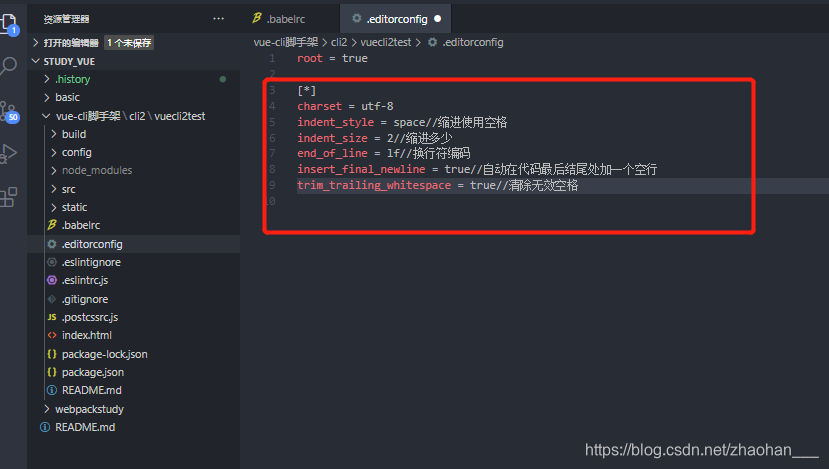Click the end_of_line line
This screenshot has width=829, height=469.
pyautogui.click(x=383, y=153)
